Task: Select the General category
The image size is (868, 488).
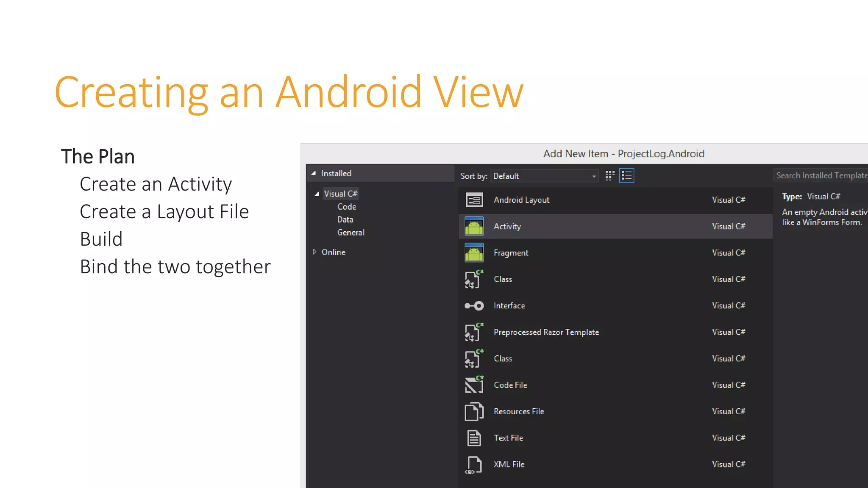Action: tap(351, 233)
